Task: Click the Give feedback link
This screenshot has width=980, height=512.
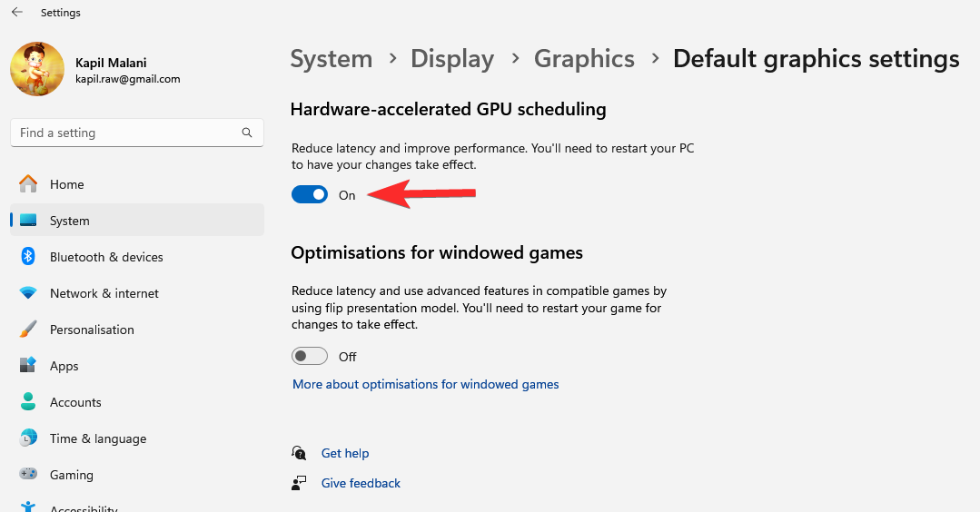Action: tap(361, 483)
